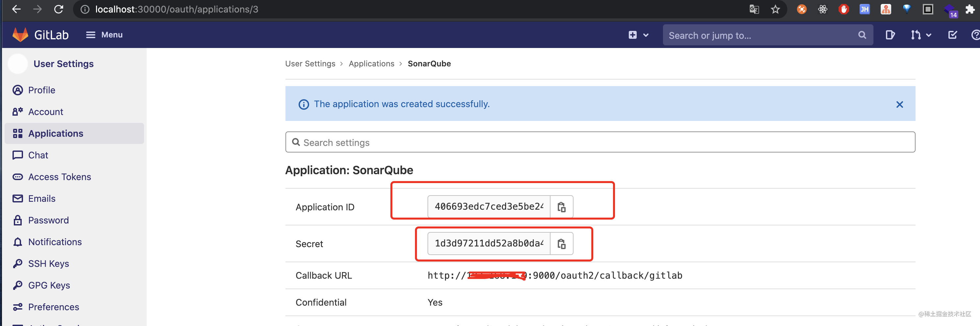Image resolution: width=980 pixels, height=326 pixels.
Task: Open Preferences from the sidebar
Action: click(53, 307)
